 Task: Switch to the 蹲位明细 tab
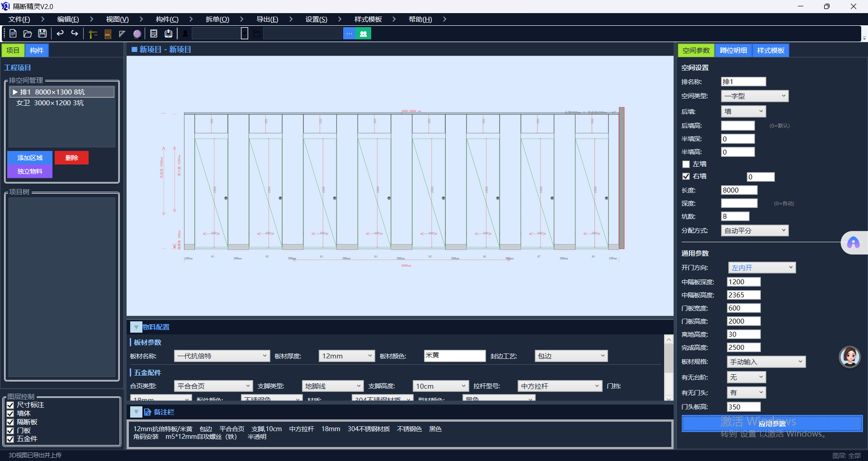tap(733, 50)
